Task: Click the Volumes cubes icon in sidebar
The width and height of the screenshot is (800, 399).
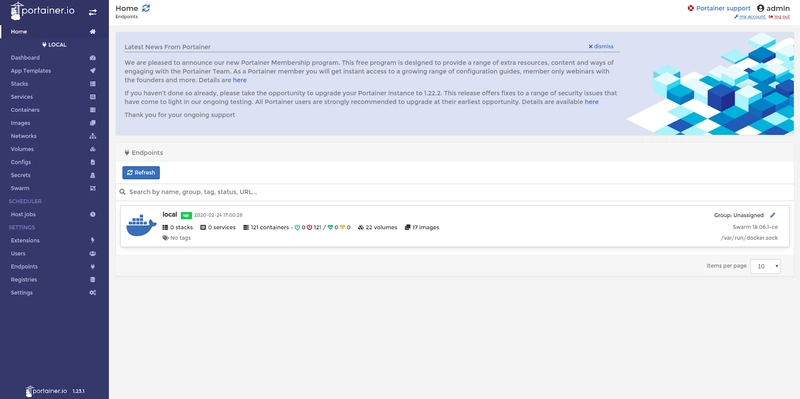Action: point(92,149)
